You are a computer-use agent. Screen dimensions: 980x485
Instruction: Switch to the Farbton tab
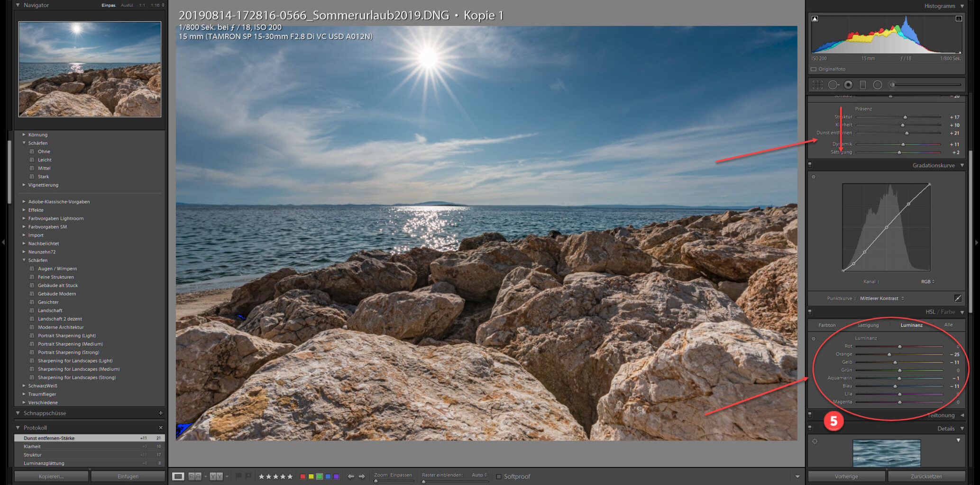[827, 325]
